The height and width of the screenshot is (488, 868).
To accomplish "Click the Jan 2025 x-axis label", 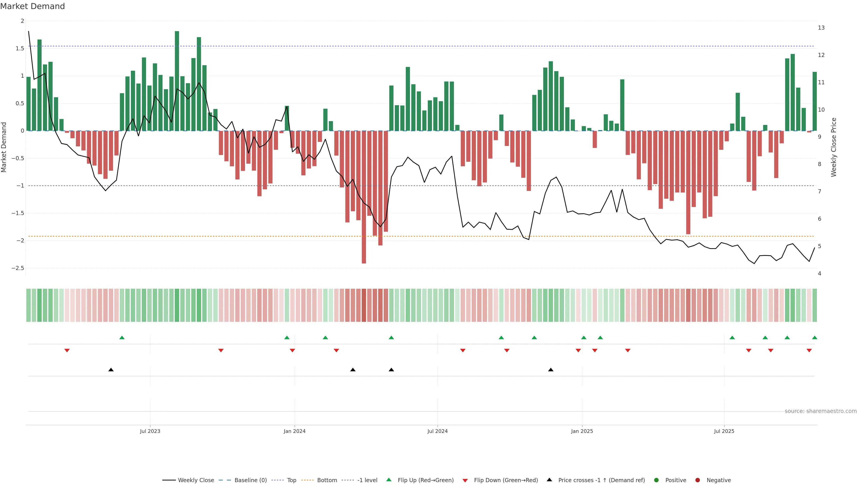I will 582,431.
